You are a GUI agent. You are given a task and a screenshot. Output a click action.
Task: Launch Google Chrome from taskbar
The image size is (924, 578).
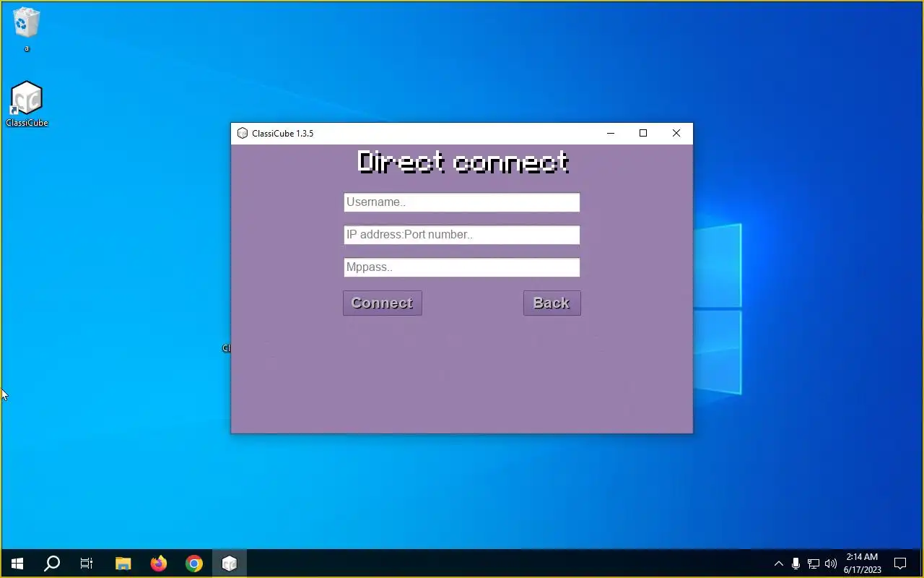tap(194, 564)
